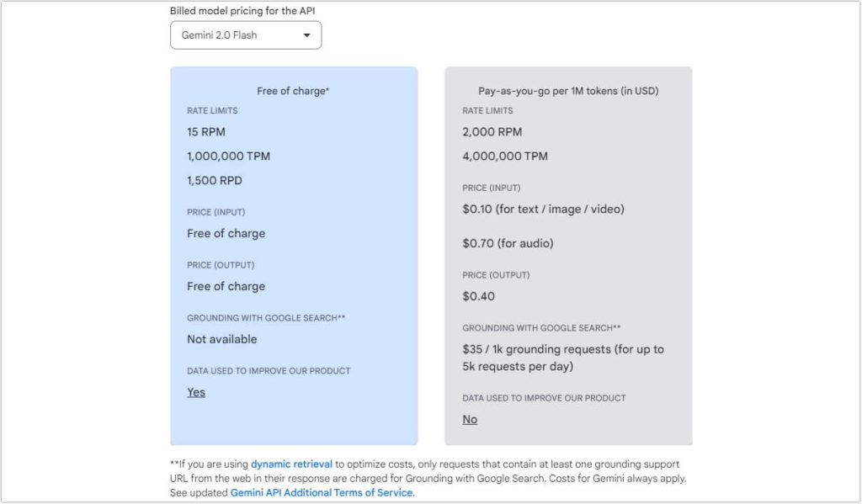Image resolution: width=862 pixels, height=504 pixels.
Task: Expand the billed model pricing selector
Action: [245, 34]
